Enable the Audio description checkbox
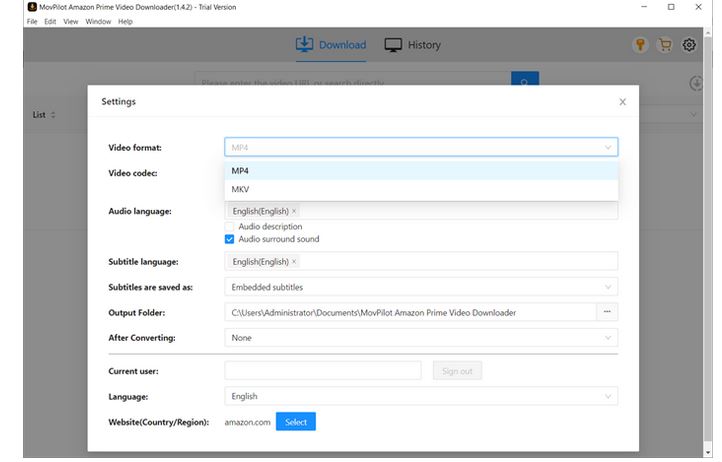 [x=229, y=227]
